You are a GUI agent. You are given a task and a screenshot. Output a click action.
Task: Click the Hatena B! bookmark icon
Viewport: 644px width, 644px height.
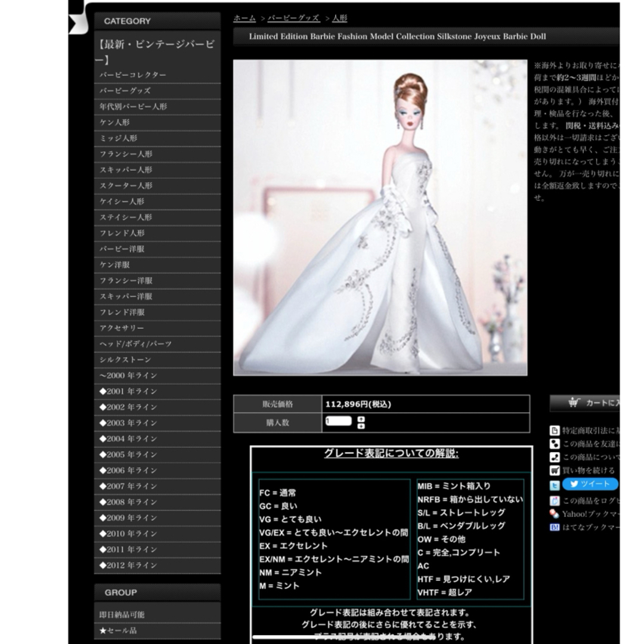pyautogui.click(x=555, y=527)
